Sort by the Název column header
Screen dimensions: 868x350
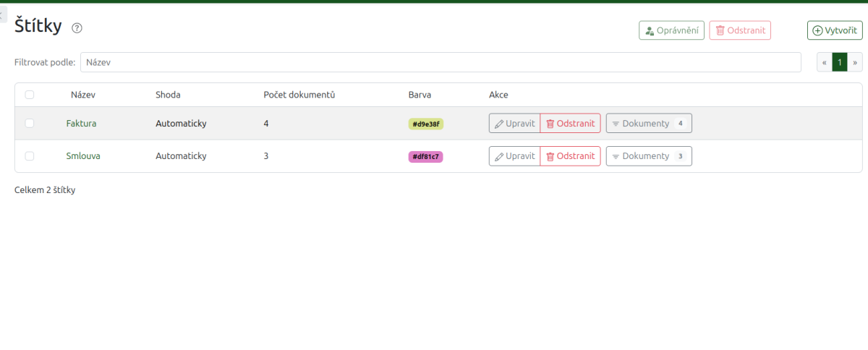83,95
